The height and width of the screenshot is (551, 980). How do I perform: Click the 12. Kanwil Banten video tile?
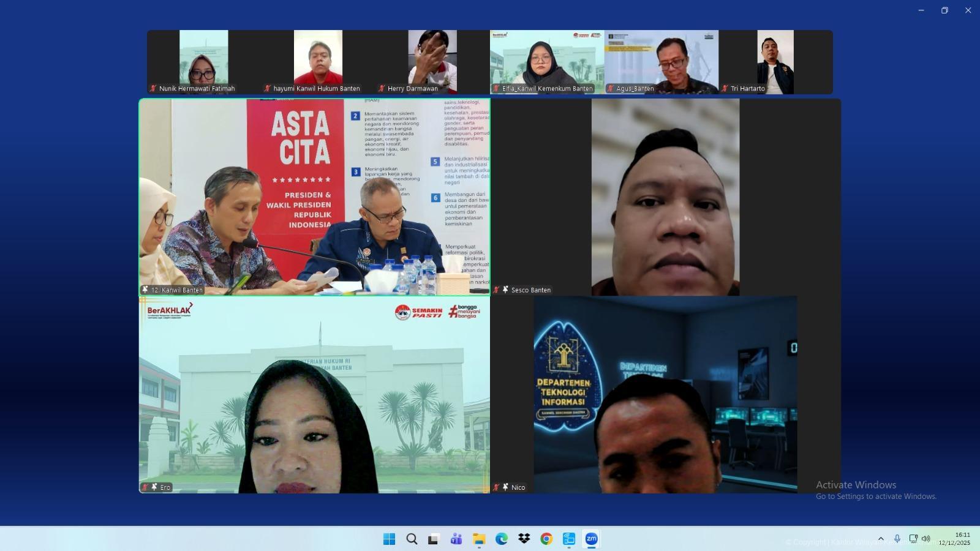[x=314, y=197]
